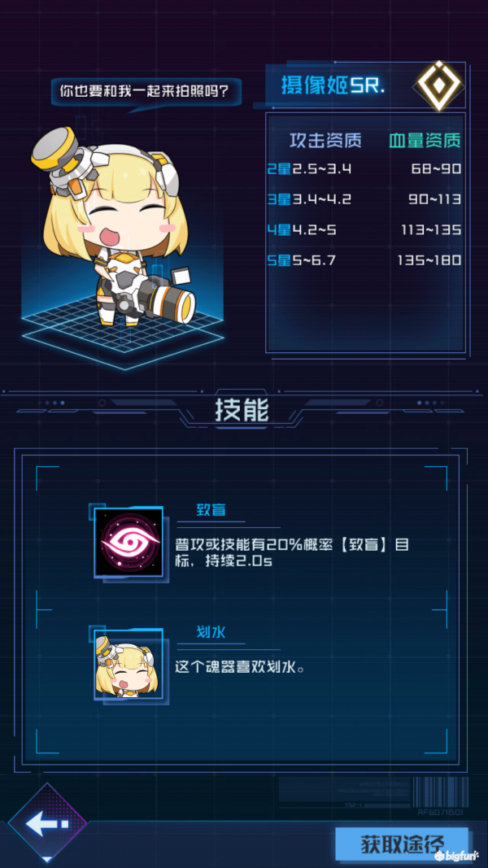Screen dimensions: 488x868
Task: Click the 血量资质 column header
Action: tap(425, 141)
